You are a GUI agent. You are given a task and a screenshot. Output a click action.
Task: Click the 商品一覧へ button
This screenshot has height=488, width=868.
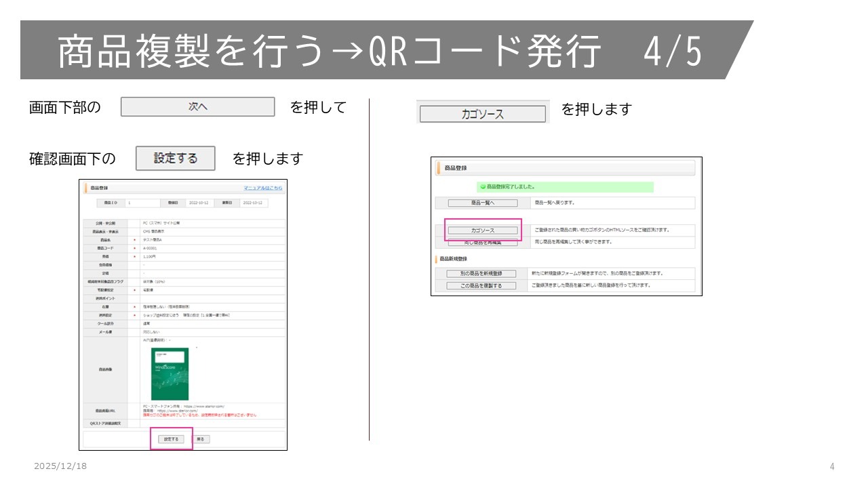(482, 203)
